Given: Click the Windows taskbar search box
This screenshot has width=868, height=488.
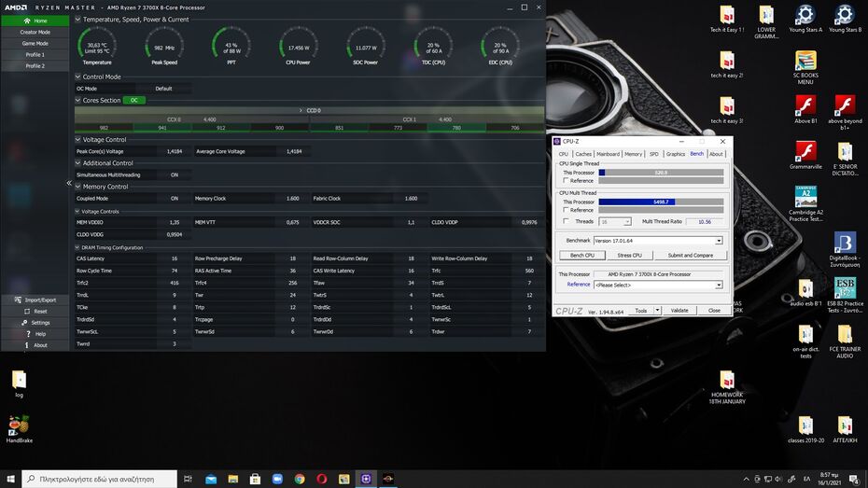Looking at the screenshot, I should point(98,479).
